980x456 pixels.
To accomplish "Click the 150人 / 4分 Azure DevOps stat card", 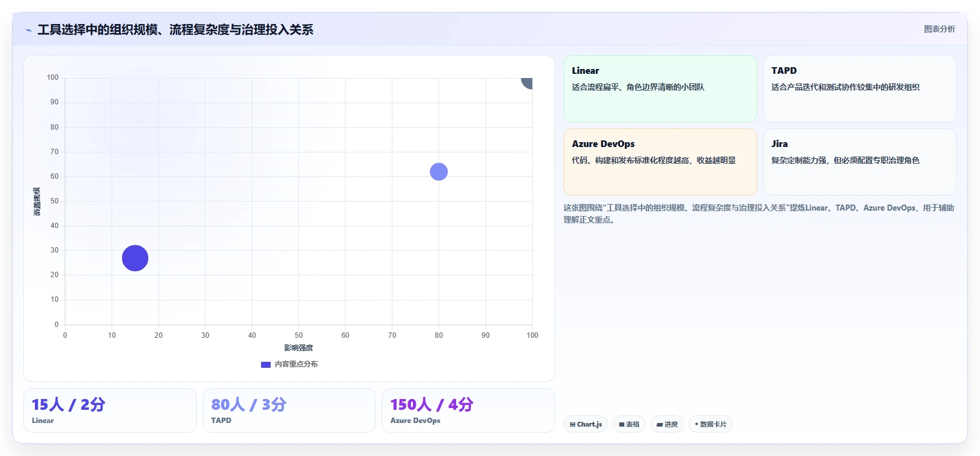I will [468, 410].
